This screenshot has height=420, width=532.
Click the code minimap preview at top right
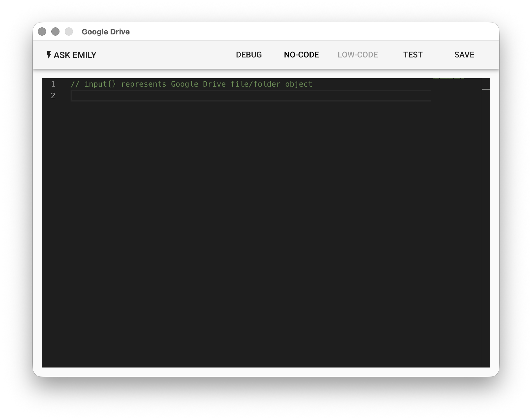click(449, 79)
